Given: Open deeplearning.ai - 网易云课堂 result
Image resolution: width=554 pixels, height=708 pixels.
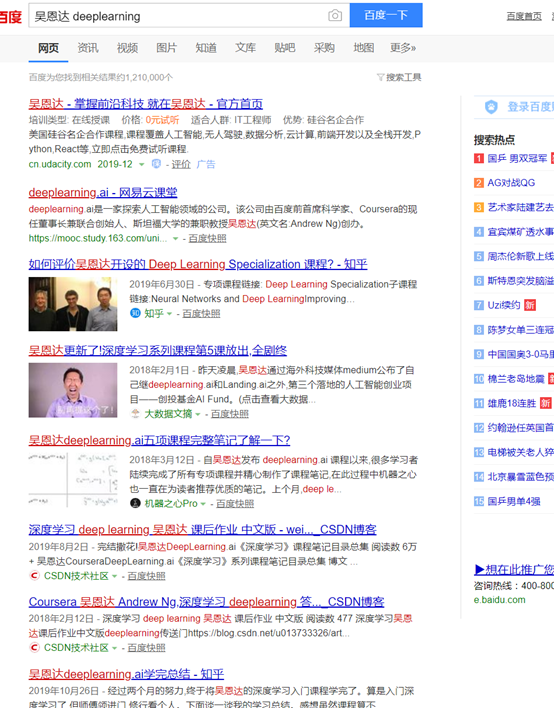Looking at the screenshot, I should tap(103, 193).
